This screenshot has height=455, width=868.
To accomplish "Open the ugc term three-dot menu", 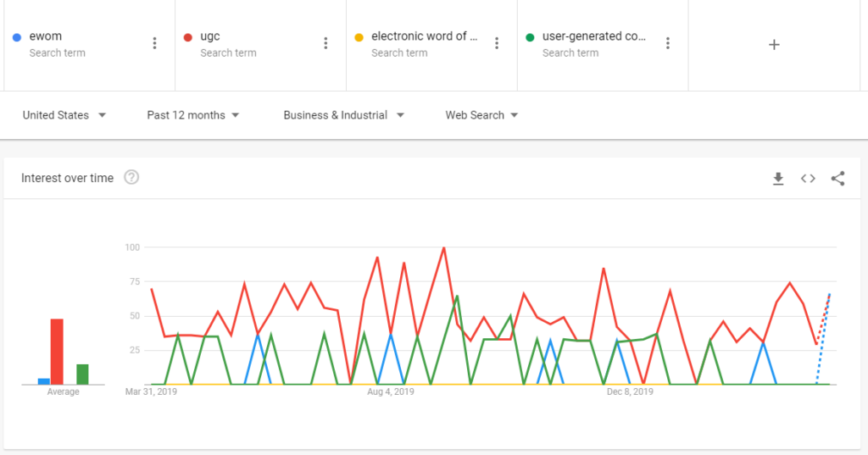I will click(325, 43).
